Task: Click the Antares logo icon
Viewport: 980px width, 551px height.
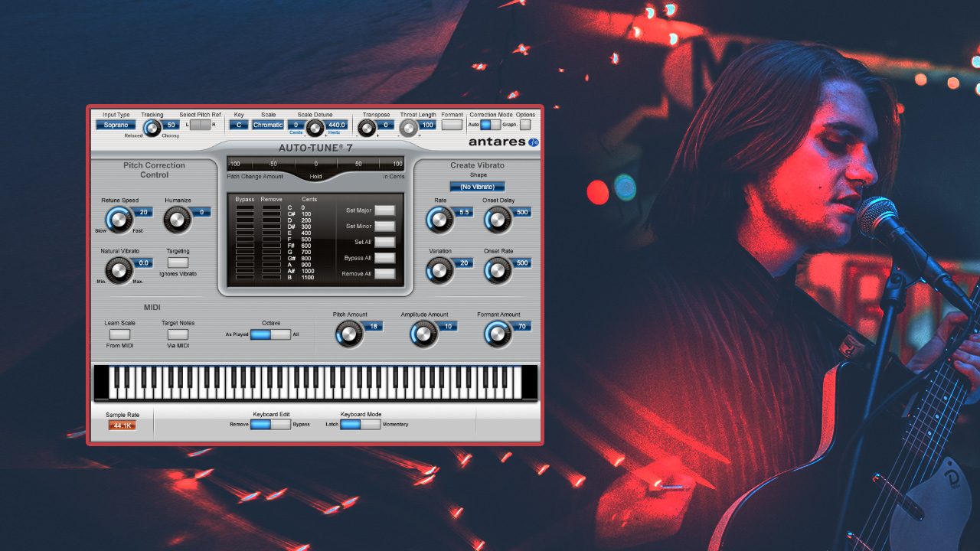Action: 534,142
